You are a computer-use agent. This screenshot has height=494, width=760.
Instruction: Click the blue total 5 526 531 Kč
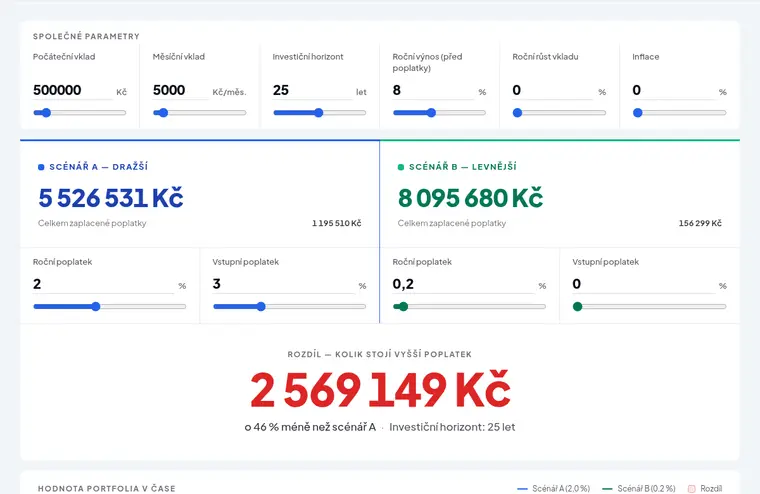click(111, 198)
